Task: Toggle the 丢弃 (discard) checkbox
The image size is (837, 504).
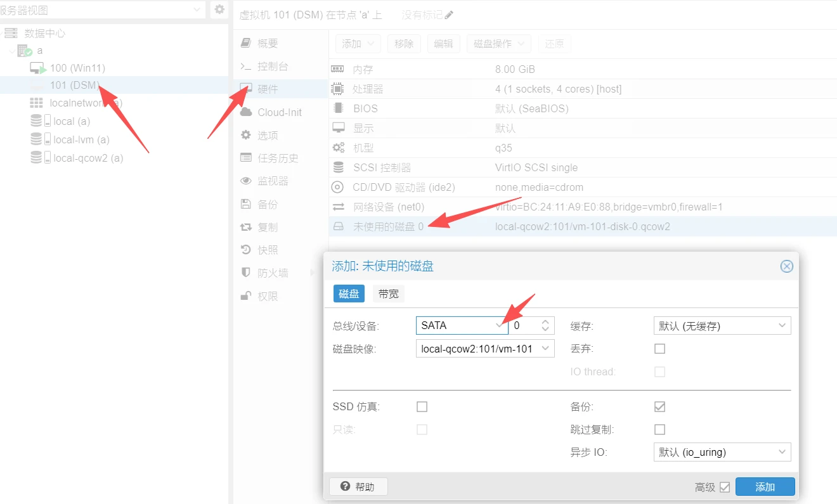Action: coord(659,349)
